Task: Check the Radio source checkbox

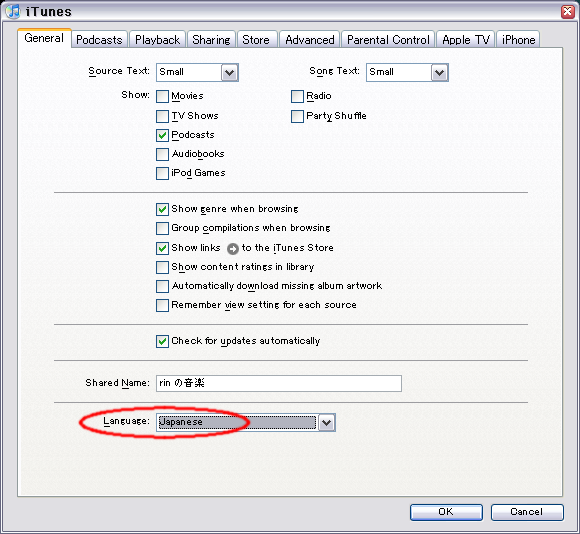Action: pos(297,97)
